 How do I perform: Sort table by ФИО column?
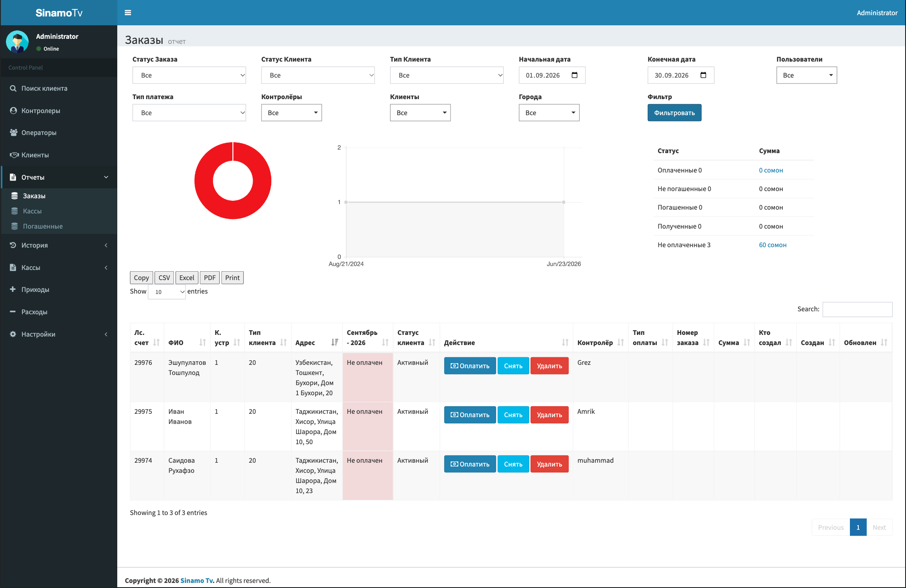(x=187, y=338)
